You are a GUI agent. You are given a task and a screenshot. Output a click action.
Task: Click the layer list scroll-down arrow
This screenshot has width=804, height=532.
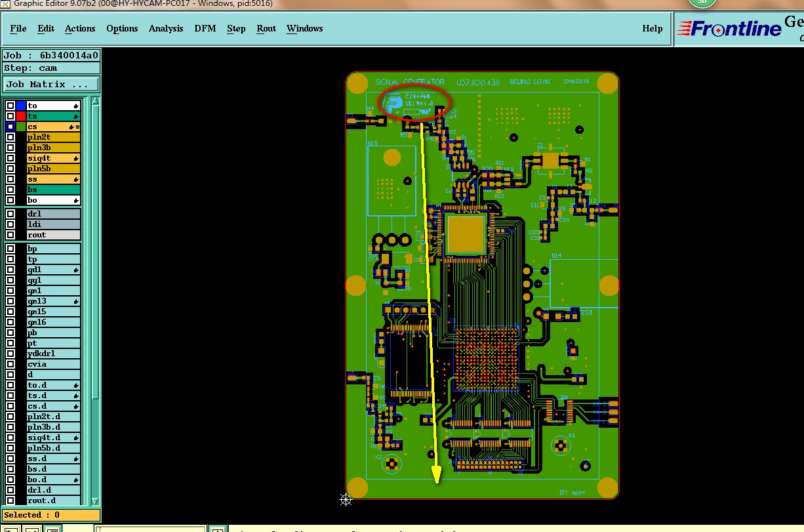pos(95,501)
